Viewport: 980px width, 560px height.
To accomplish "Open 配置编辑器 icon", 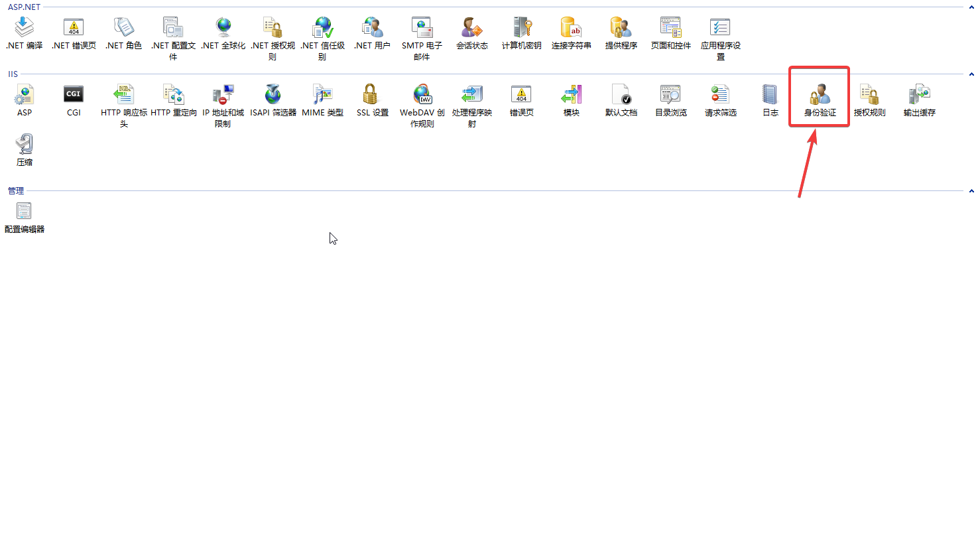I will tap(25, 211).
